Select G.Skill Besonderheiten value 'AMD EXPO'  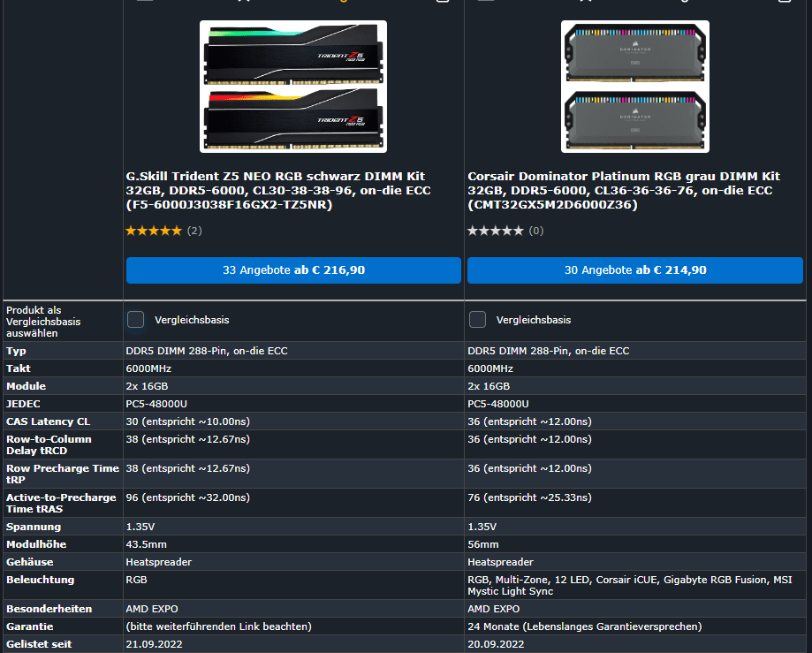tap(152, 609)
